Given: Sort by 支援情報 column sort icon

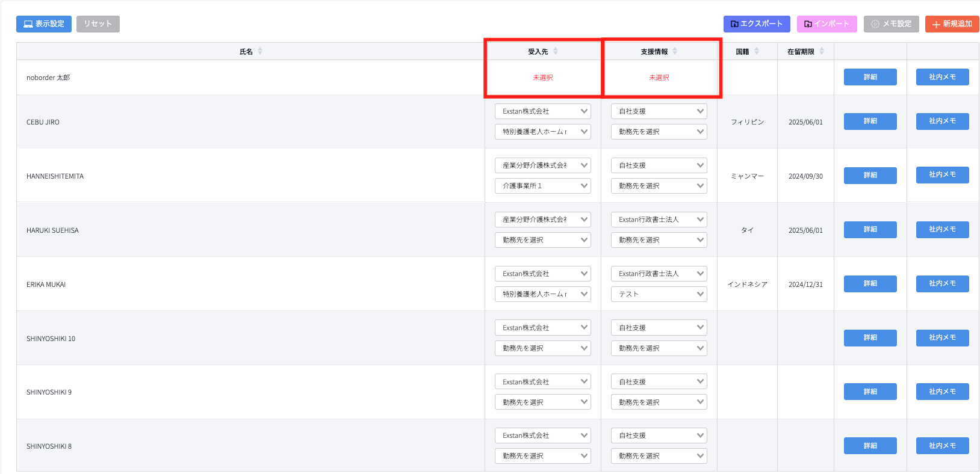Looking at the screenshot, I should coord(675,52).
